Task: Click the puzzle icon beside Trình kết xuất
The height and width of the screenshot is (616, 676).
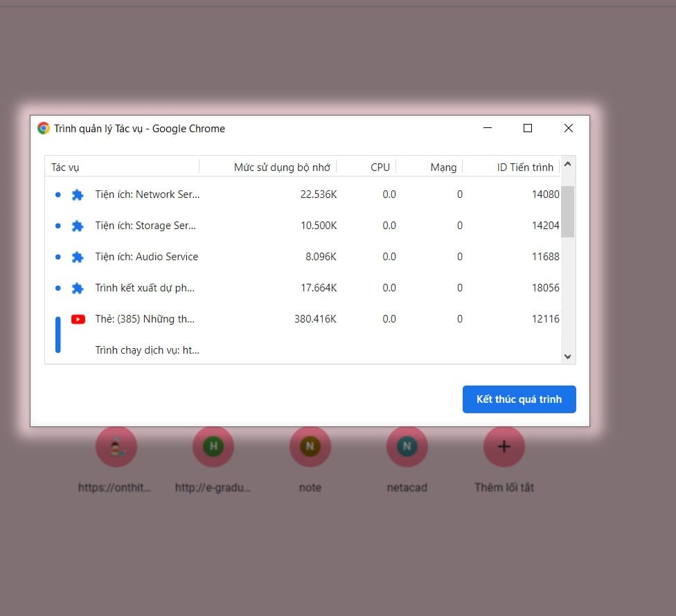Action: click(78, 288)
